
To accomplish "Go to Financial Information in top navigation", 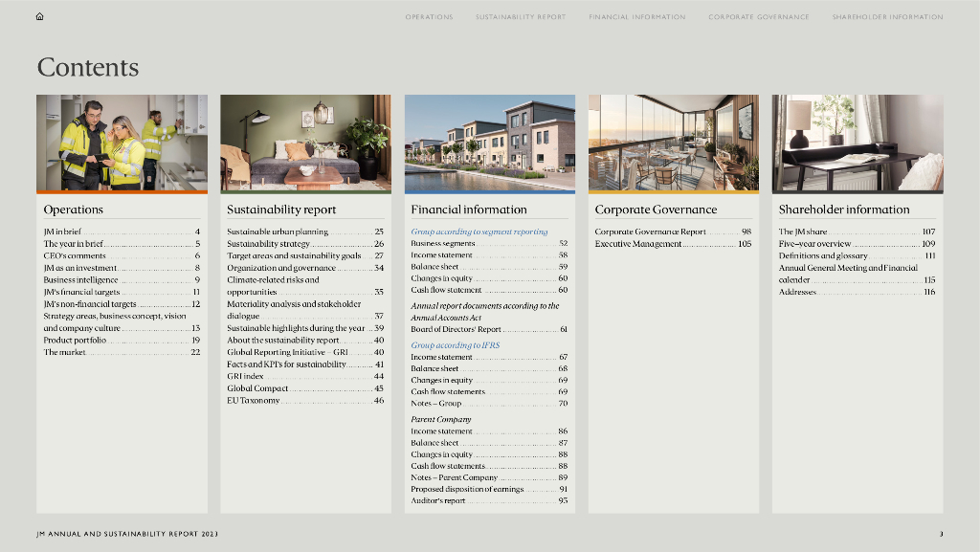I will 636,17.
